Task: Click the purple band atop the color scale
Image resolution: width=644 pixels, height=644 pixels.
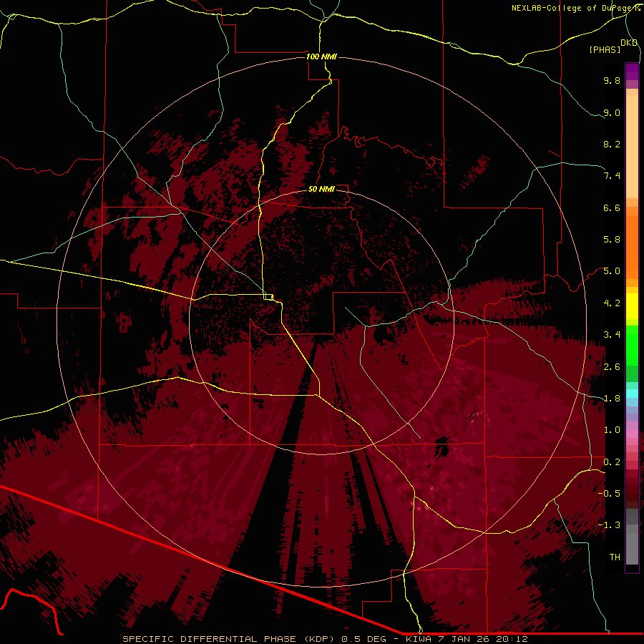Action: (x=632, y=72)
